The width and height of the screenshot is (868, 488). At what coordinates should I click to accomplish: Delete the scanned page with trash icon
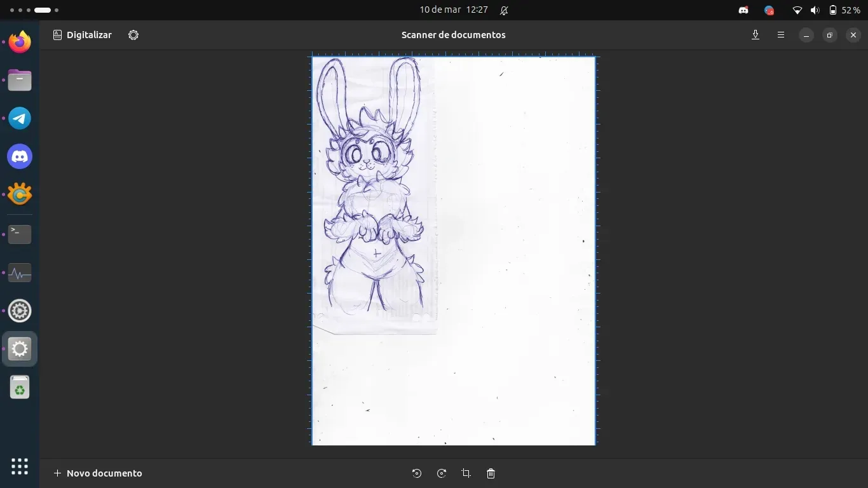tap(491, 473)
